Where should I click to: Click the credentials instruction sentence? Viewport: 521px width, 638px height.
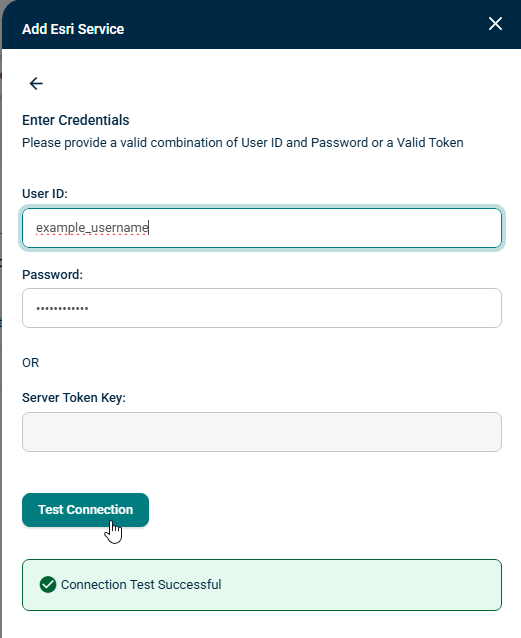click(243, 143)
